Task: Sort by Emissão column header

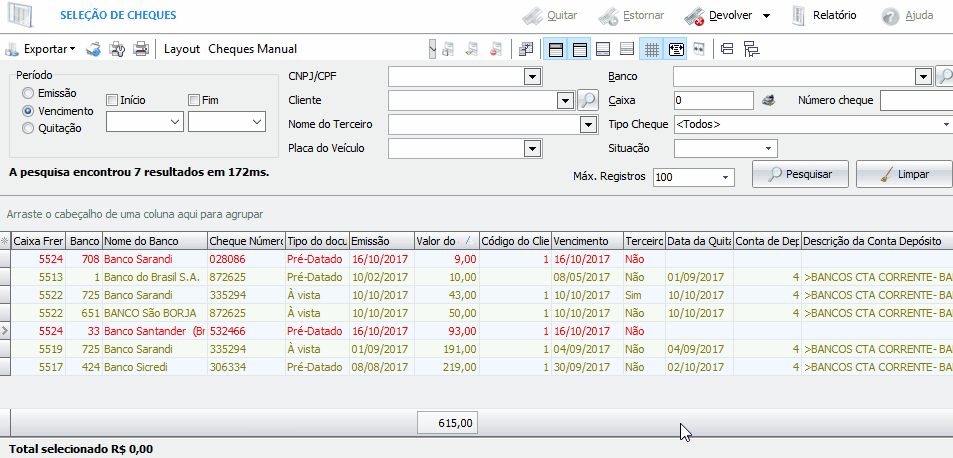Action: point(382,241)
